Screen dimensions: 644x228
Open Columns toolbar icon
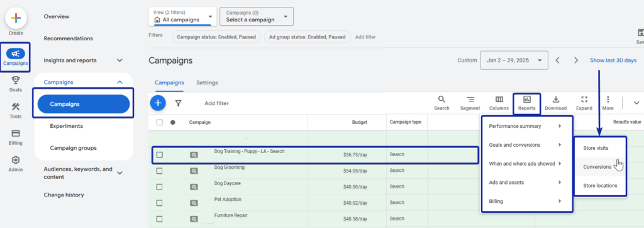coord(499,99)
